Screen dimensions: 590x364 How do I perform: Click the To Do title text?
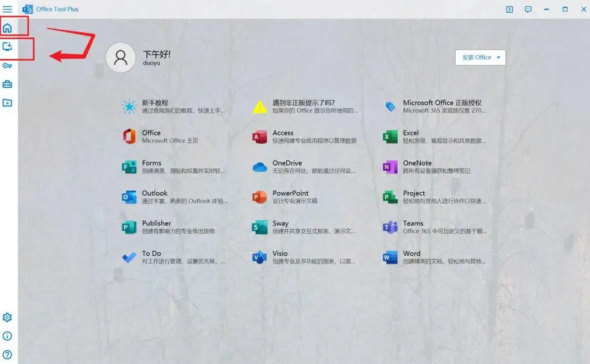151,254
